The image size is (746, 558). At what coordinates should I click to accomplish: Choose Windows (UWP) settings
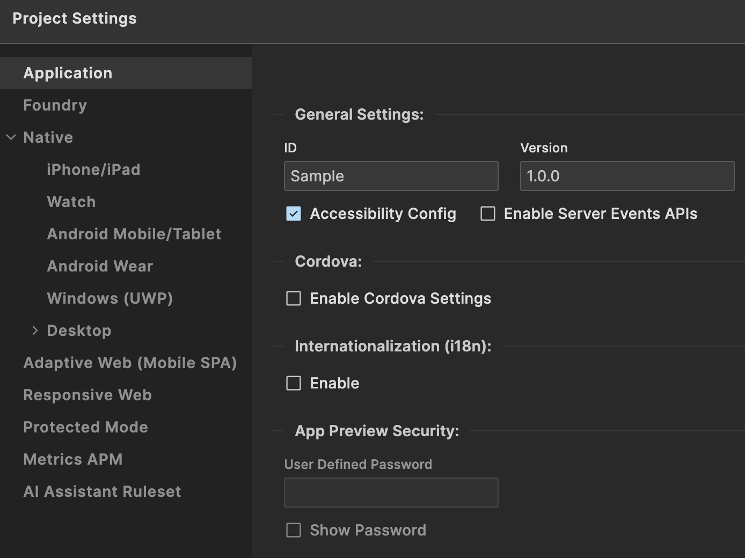coord(110,298)
